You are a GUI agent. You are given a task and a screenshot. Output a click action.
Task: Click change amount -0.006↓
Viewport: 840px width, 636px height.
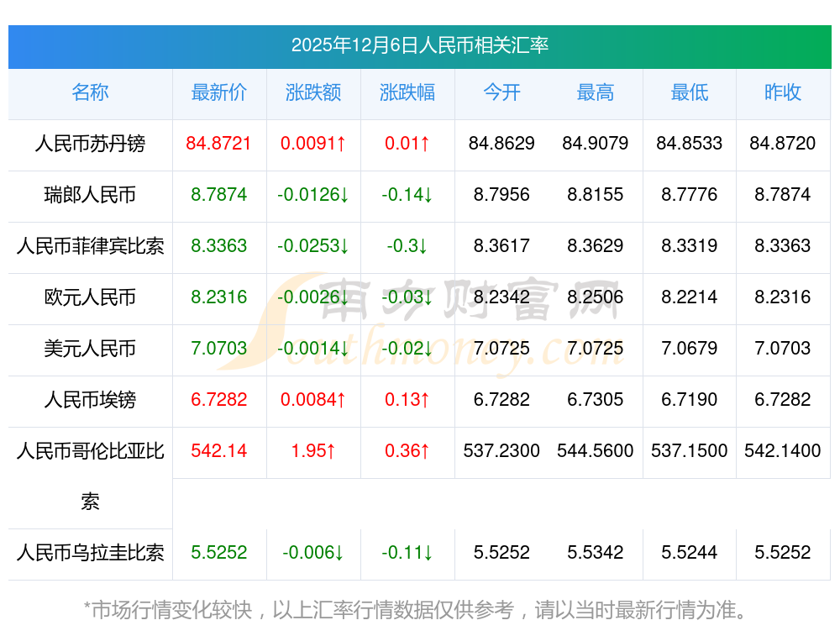point(313,553)
